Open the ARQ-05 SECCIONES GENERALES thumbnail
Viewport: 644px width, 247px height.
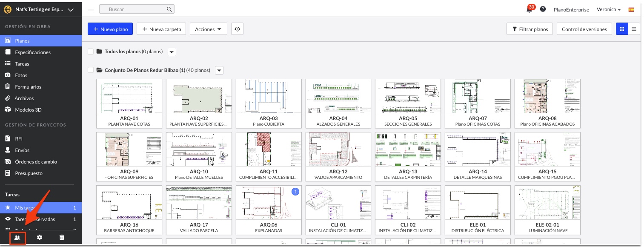(x=408, y=103)
